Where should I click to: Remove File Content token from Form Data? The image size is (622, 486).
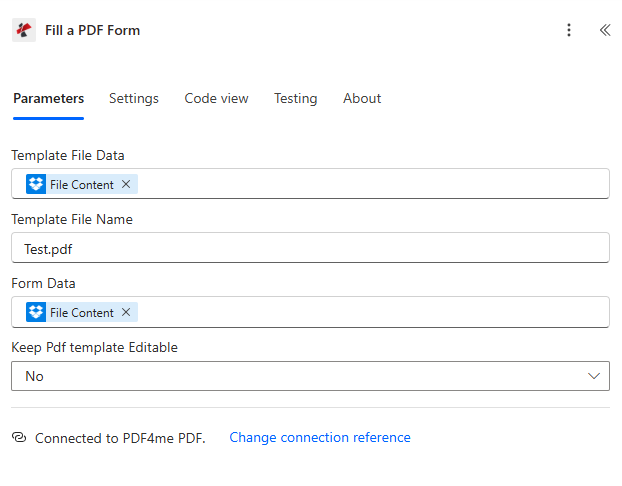pyautogui.click(x=126, y=312)
